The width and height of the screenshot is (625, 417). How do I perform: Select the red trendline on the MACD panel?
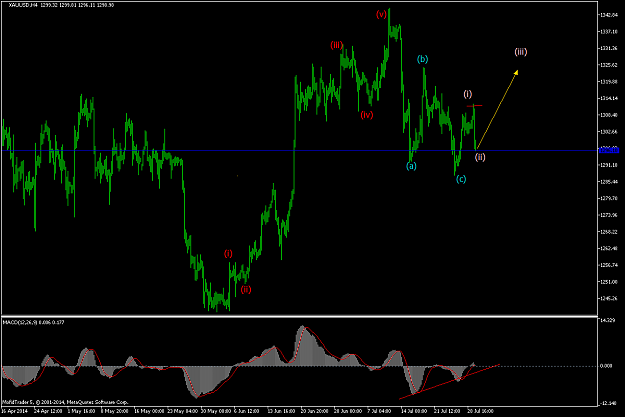coord(449,381)
